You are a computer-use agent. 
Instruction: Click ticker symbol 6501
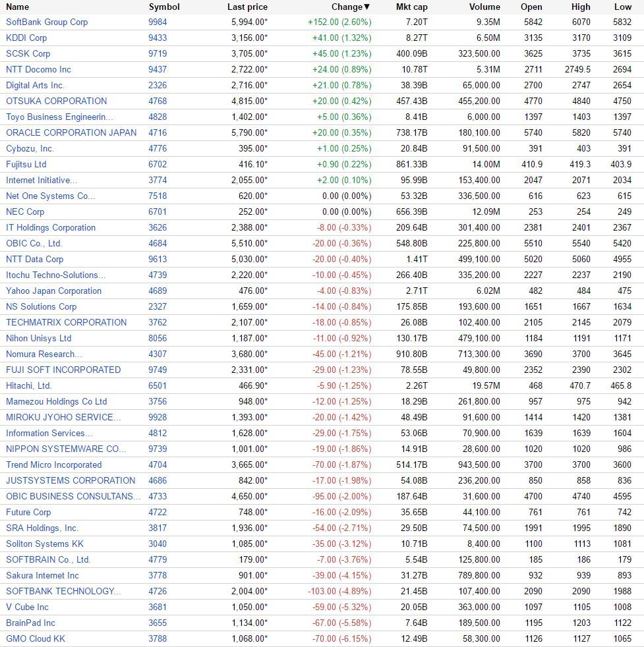coord(158,386)
